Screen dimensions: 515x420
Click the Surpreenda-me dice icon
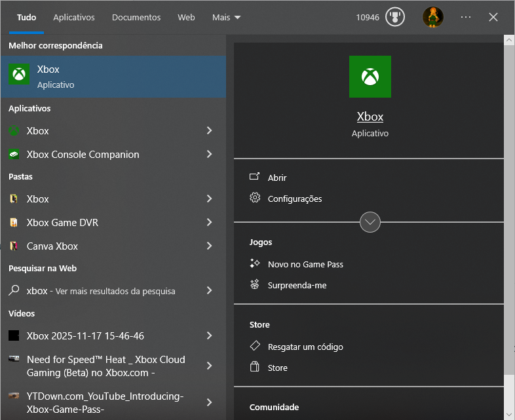tap(255, 285)
